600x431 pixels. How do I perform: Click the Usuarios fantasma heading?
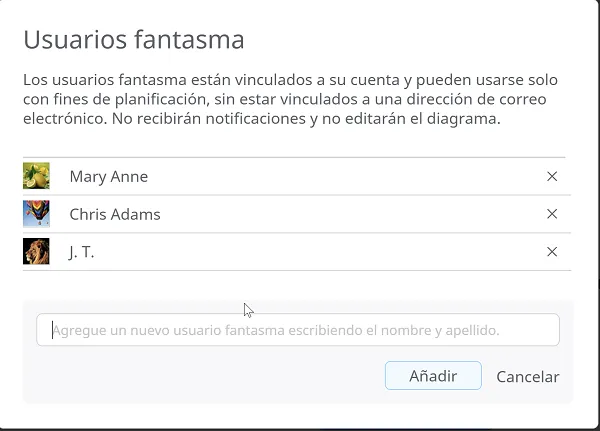134,39
